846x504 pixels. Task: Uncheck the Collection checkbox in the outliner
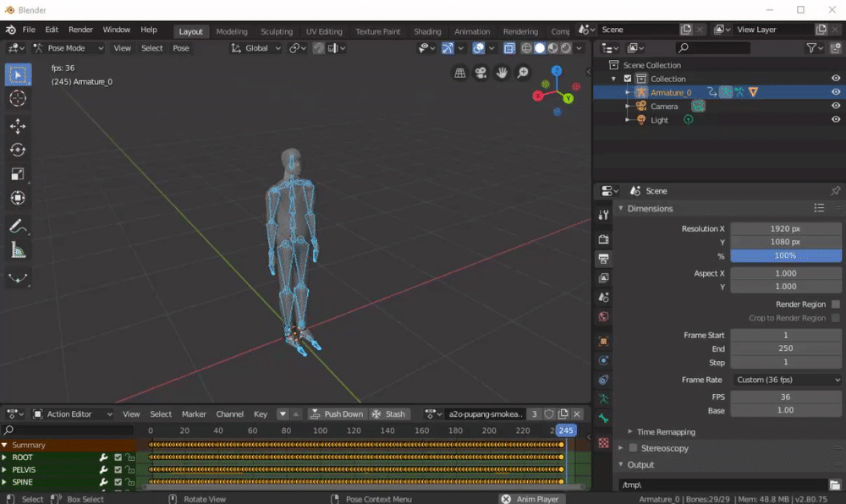627,78
